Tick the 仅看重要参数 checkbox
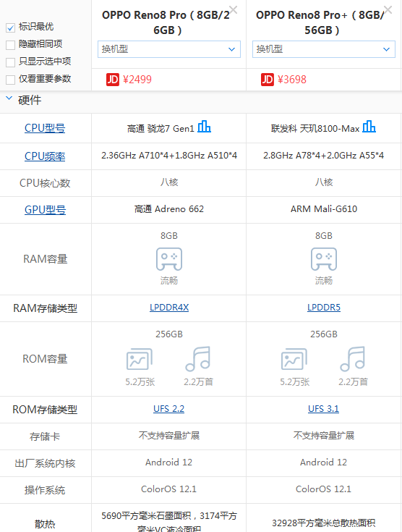402x532 pixels. tap(11, 80)
